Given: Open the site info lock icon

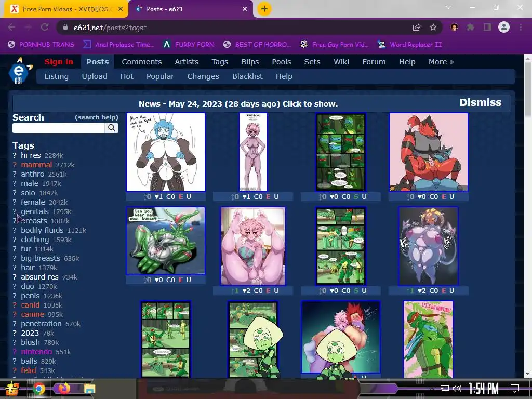Looking at the screenshot, I should 65,28.
